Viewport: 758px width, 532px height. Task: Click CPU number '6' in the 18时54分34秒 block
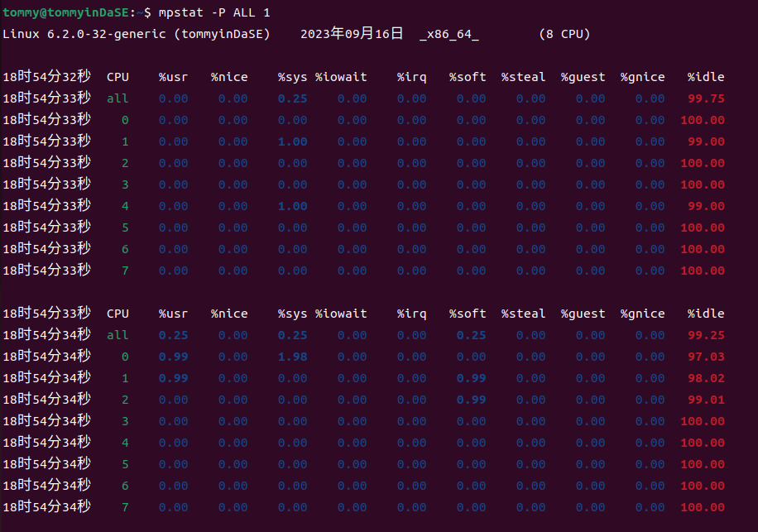pos(125,486)
